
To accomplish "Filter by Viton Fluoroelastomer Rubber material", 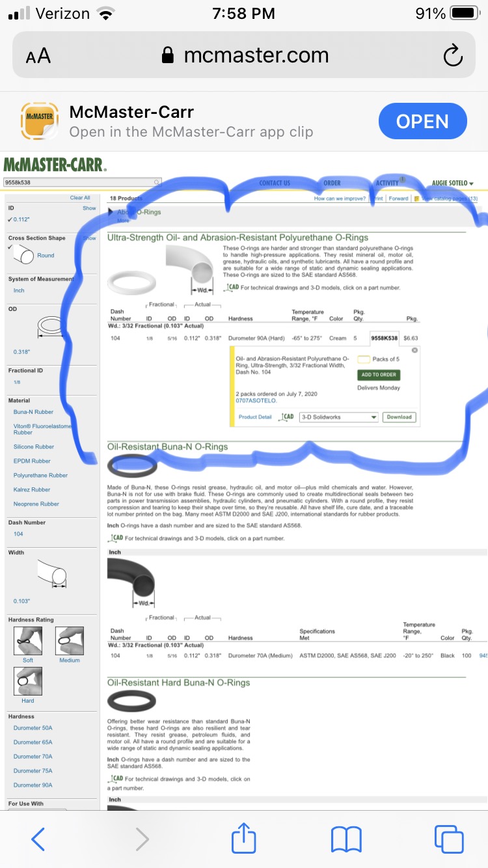I will pyautogui.click(x=42, y=429).
